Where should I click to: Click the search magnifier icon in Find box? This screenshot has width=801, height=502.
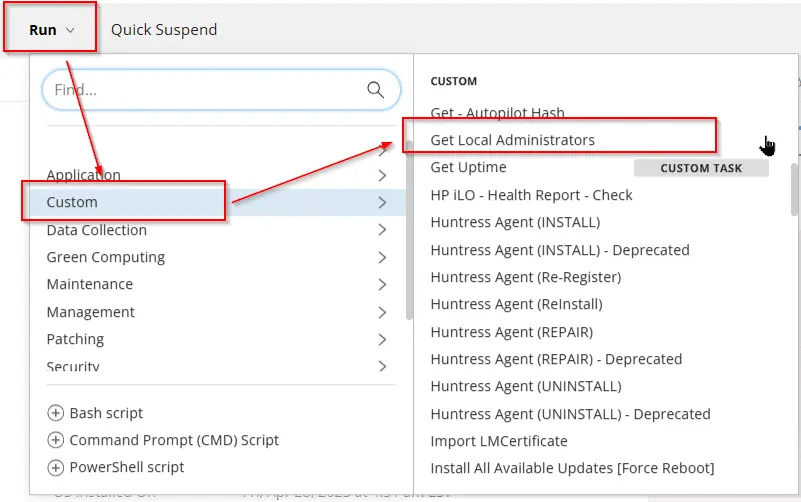pos(376,90)
